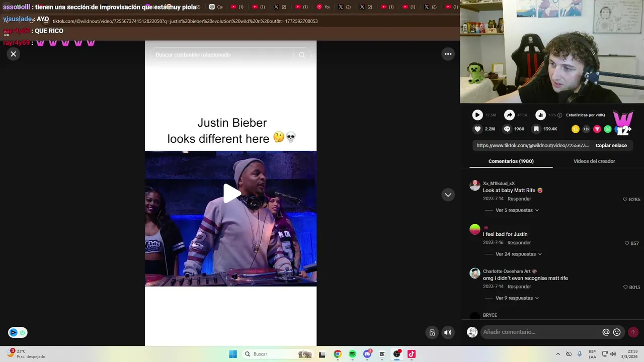Get embed code via the </> icon

pos(586,129)
